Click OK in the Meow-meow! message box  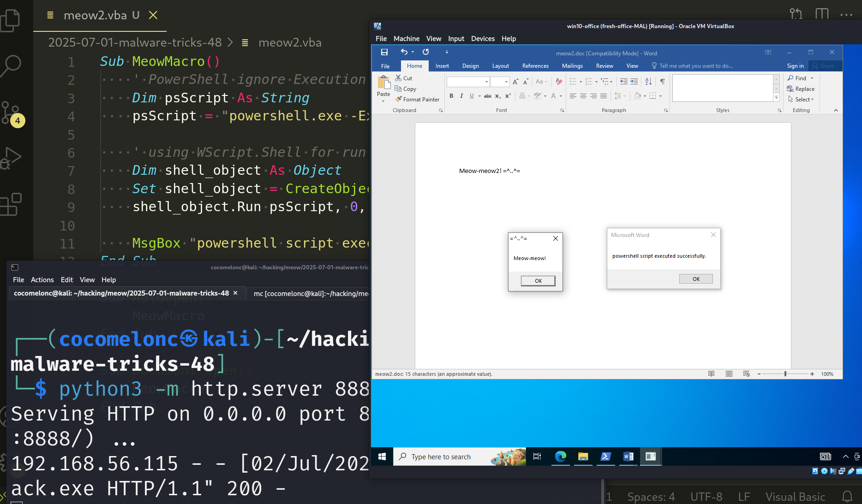538,281
